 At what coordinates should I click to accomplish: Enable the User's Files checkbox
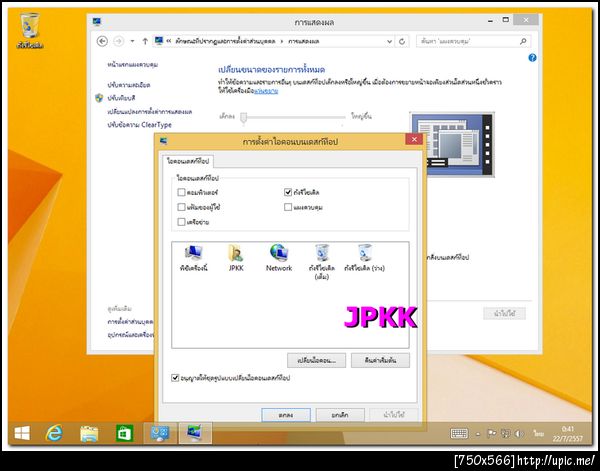(x=181, y=207)
